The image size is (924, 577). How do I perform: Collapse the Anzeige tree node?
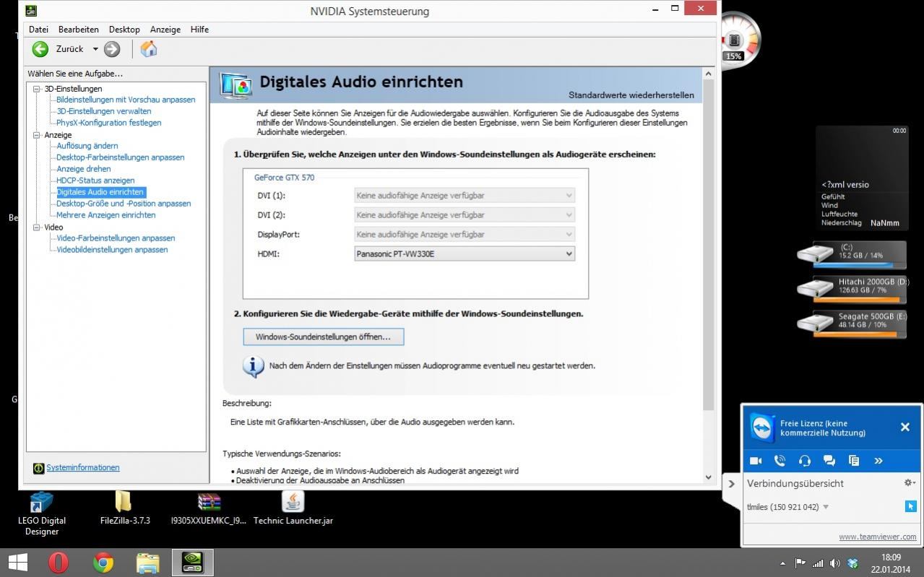38,135
